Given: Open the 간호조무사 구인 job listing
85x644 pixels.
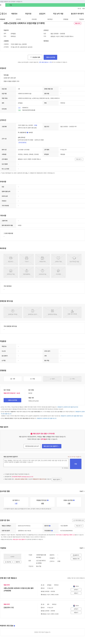Looking at the screenshot, I should (9, 607).
